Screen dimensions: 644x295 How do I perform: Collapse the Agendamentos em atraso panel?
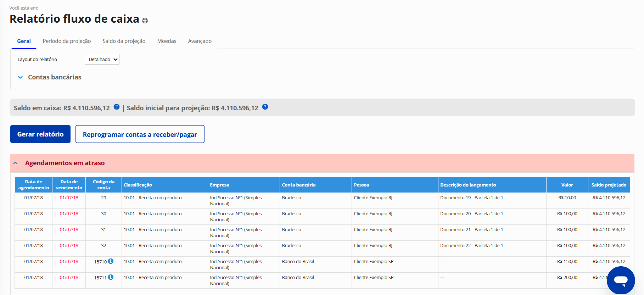click(16, 163)
